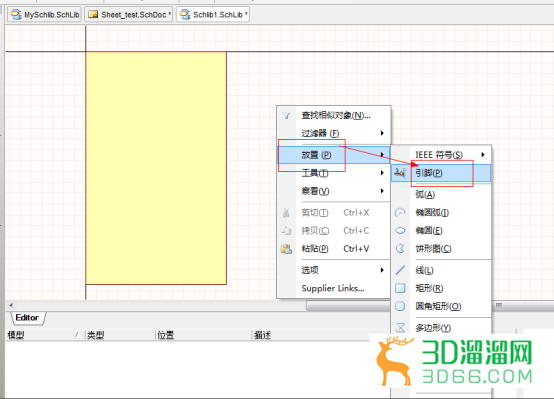The image size is (554, 399).
Task: Select the line tool icon 线(L)
Action: [x=400, y=270]
